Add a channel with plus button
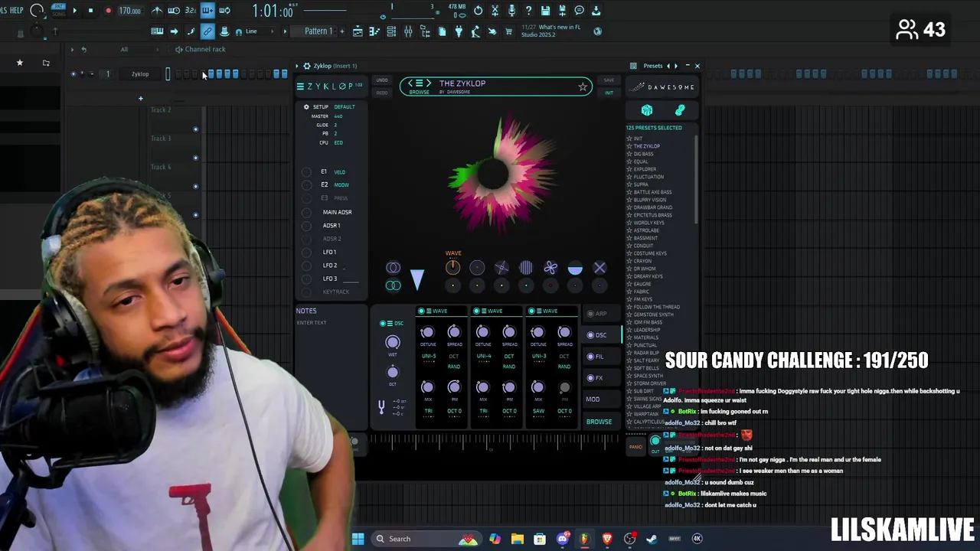 [x=140, y=98]
